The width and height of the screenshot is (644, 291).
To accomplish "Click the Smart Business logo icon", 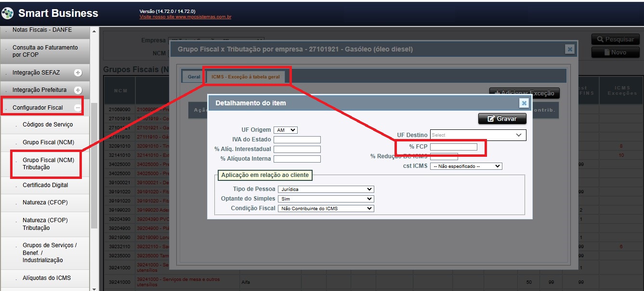I will (8, 13).
